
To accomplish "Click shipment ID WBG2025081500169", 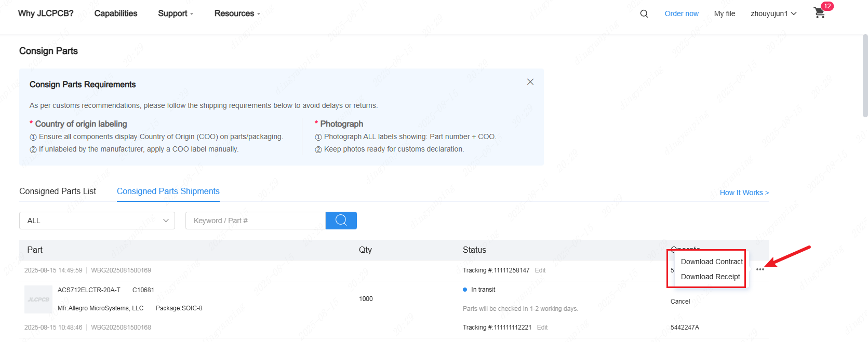I will pos(121,270).
